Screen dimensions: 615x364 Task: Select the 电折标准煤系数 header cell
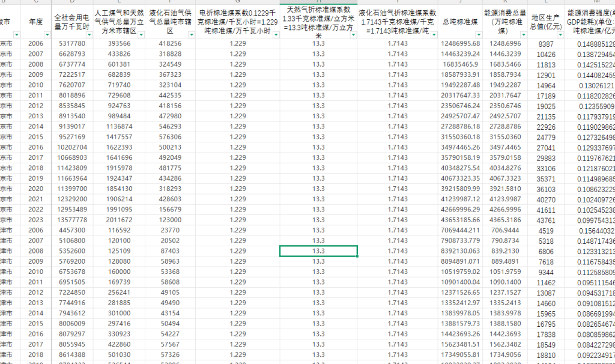click(238, 22)
